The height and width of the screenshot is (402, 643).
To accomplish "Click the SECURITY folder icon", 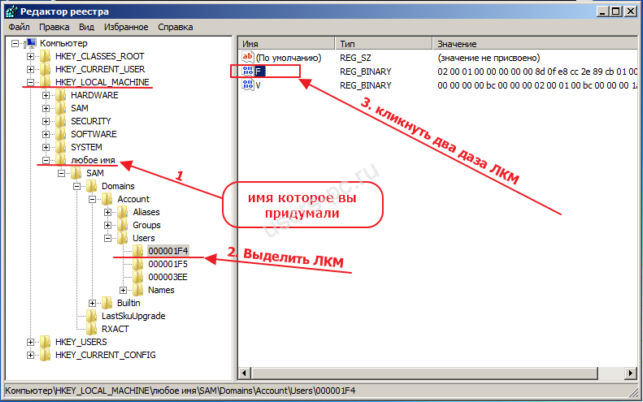I will (x=61, y=121).
